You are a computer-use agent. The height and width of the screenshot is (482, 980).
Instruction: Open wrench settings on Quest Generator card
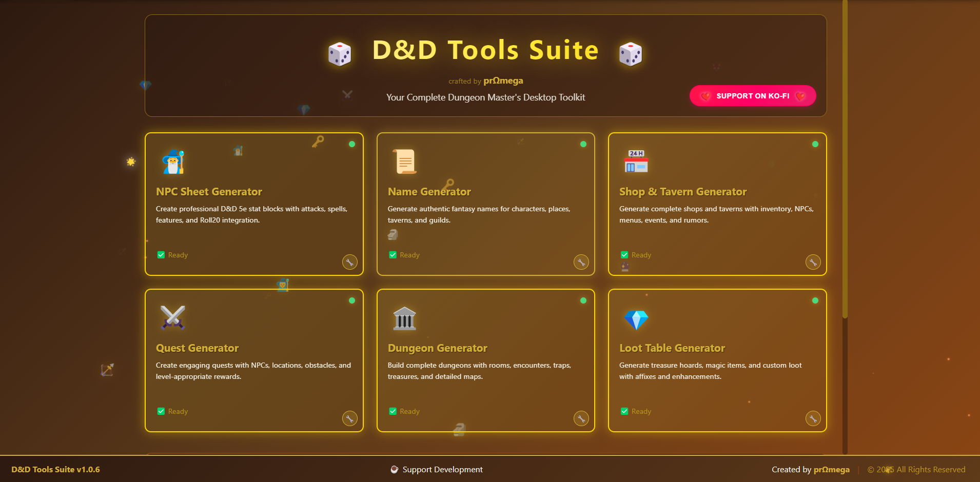point(350,418)
